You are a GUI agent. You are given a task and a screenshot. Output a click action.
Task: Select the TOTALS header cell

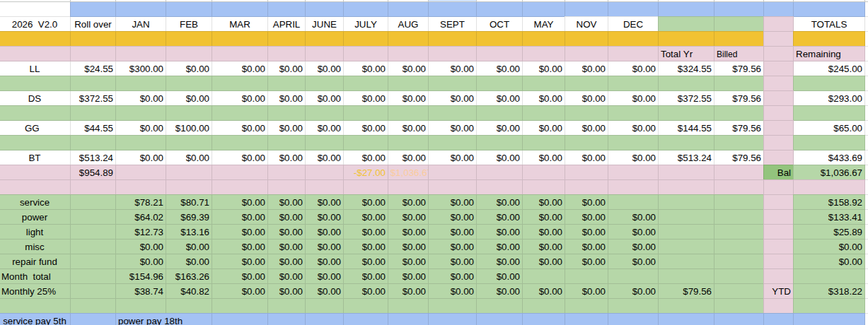click(828, 24)
